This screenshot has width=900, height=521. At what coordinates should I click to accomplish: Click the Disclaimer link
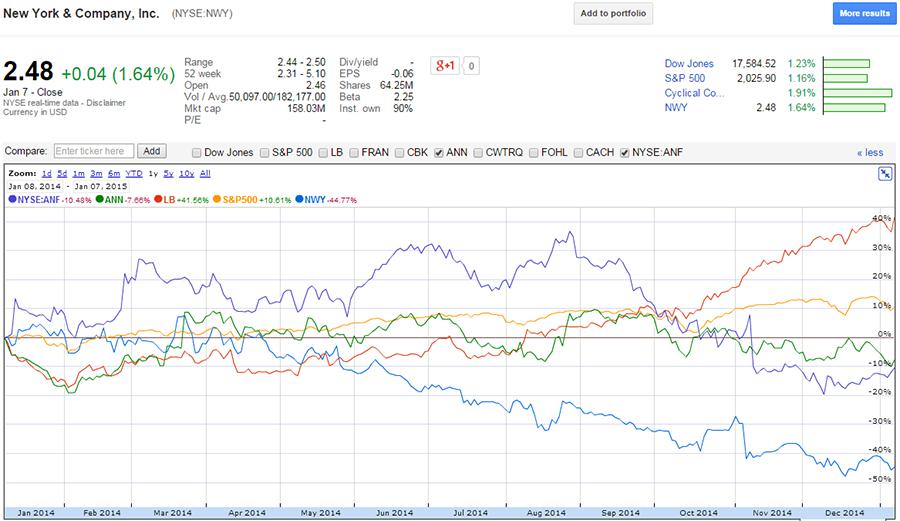(106, 103)
